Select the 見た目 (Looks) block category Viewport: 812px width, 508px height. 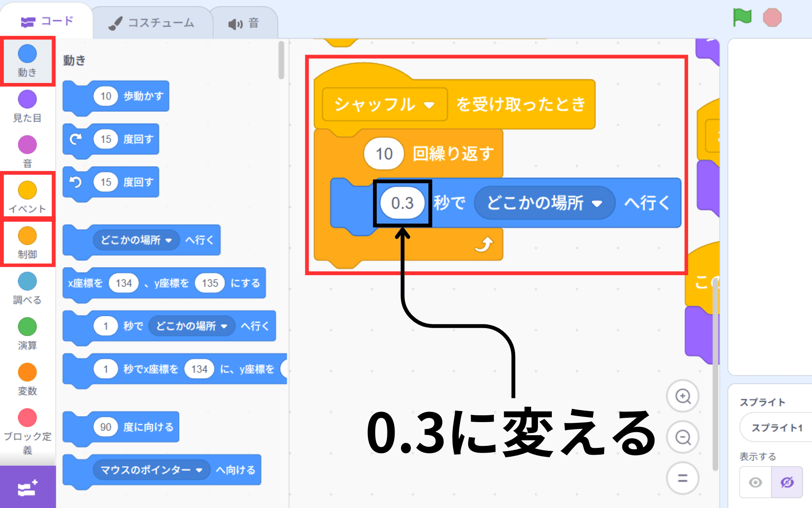click(x=27, y=106)
